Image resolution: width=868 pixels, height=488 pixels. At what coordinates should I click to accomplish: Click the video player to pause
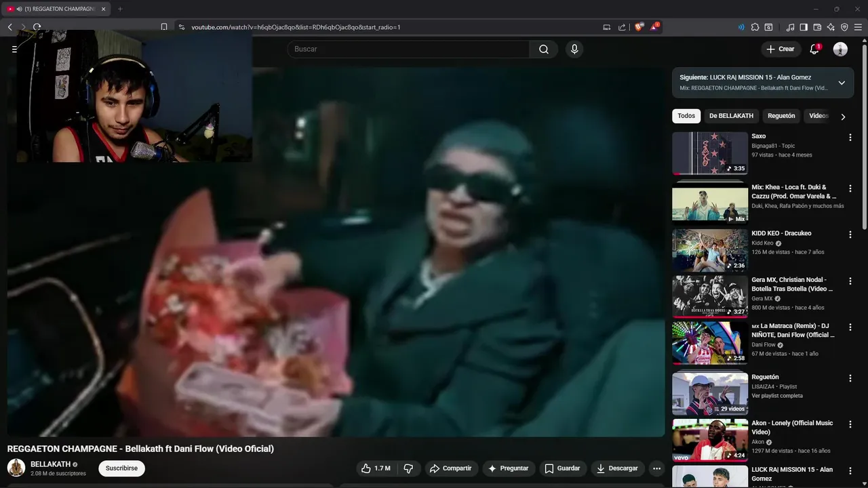(336, 252)
